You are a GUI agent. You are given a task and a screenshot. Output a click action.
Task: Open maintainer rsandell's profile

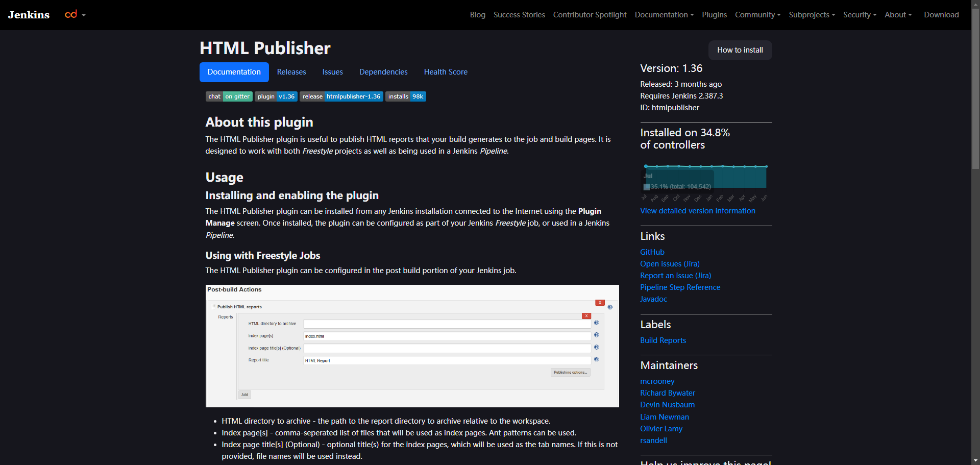[x=653, y=440]
